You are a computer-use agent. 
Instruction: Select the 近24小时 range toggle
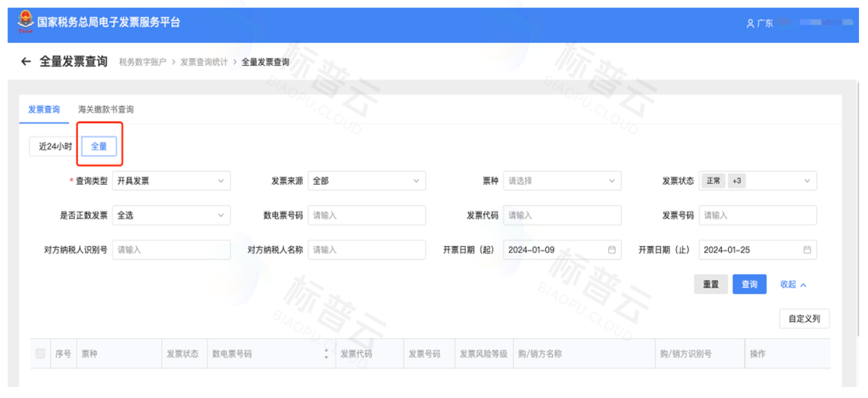55,147
